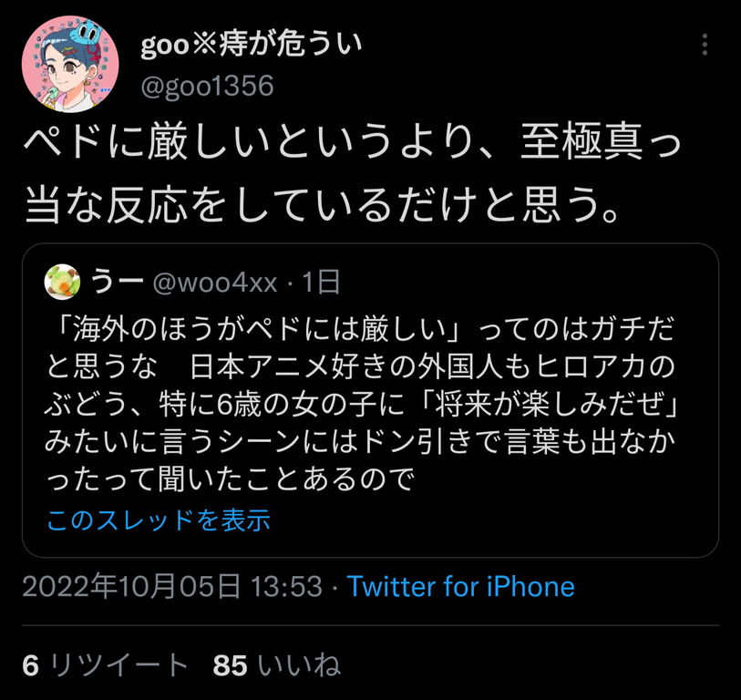The width and height of the screenshot is (741, 700).
Task: Tap quoted line starting みたいに言うシーン
Action: (360, 442)
